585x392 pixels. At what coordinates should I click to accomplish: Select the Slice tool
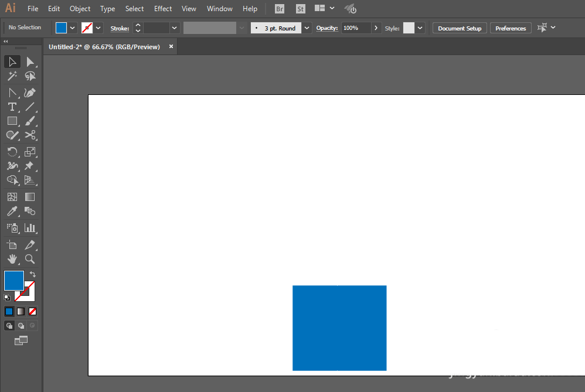30,245
